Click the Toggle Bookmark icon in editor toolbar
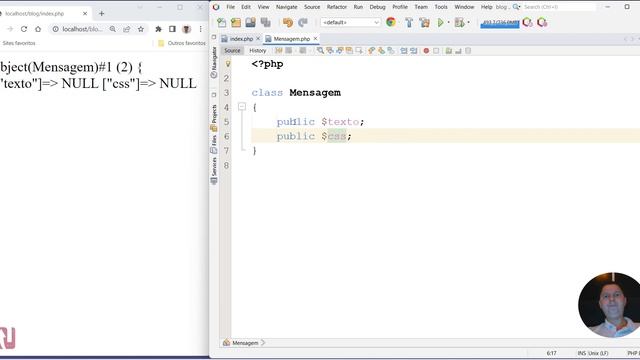This screenshot has height=360, width=640. [x=391, y=51]
